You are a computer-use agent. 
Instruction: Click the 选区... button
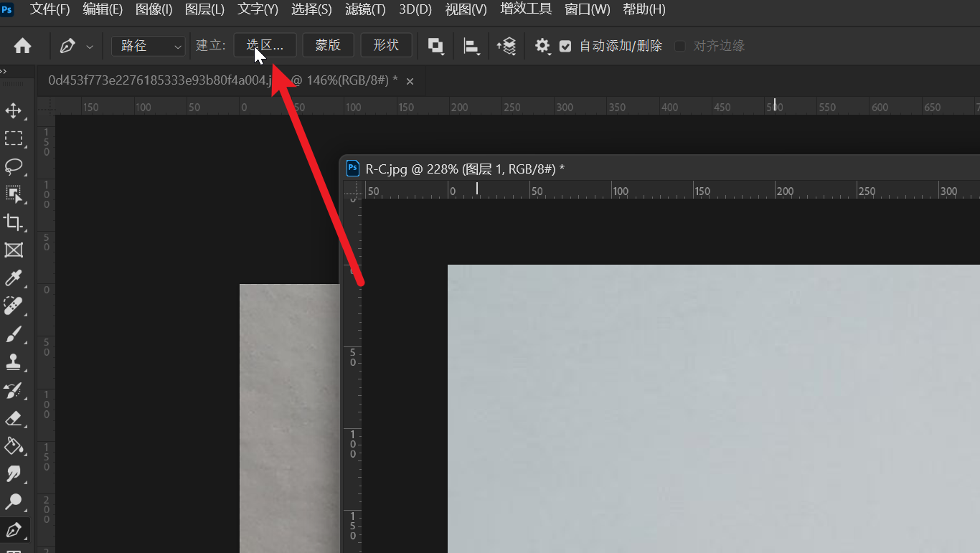tap(265, 45)
